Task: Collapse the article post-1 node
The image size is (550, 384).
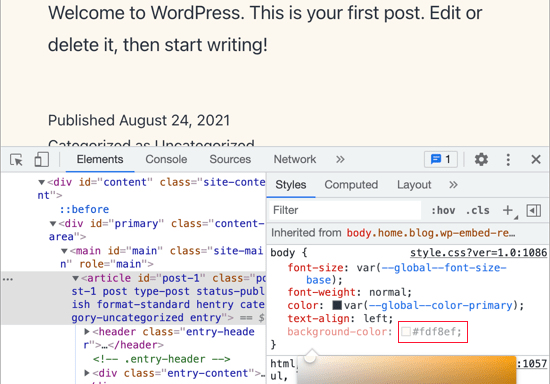Action: pyautogui.click(x=75, y=278)
